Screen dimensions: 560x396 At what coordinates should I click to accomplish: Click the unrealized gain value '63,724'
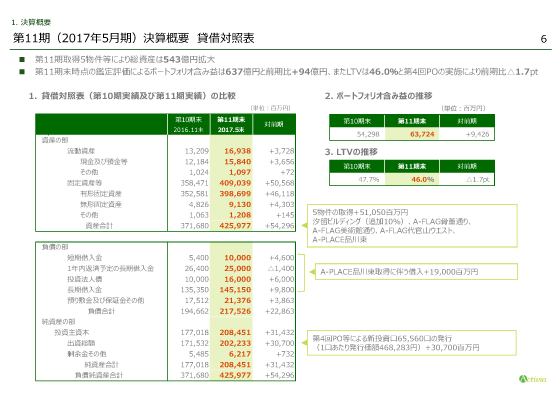click(422, 134)
